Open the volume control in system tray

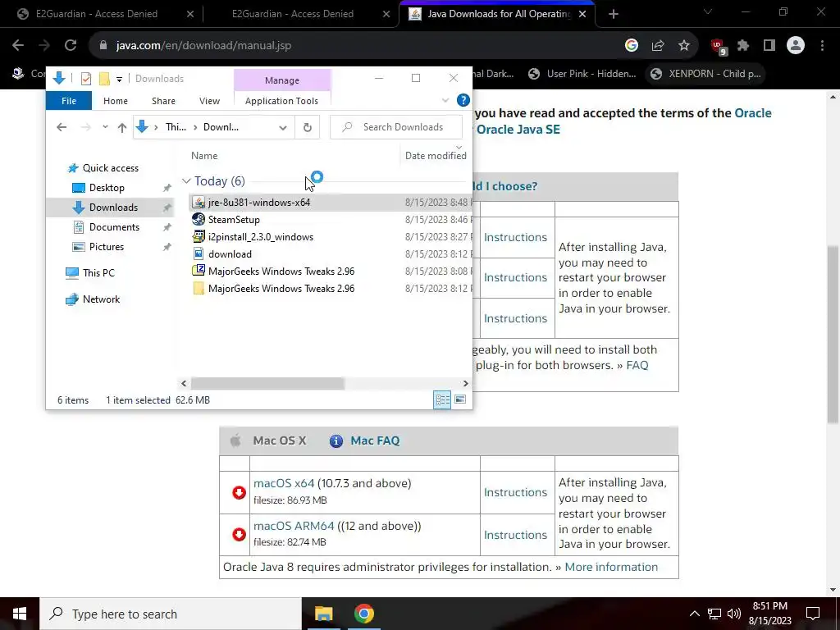pos(734,614)
